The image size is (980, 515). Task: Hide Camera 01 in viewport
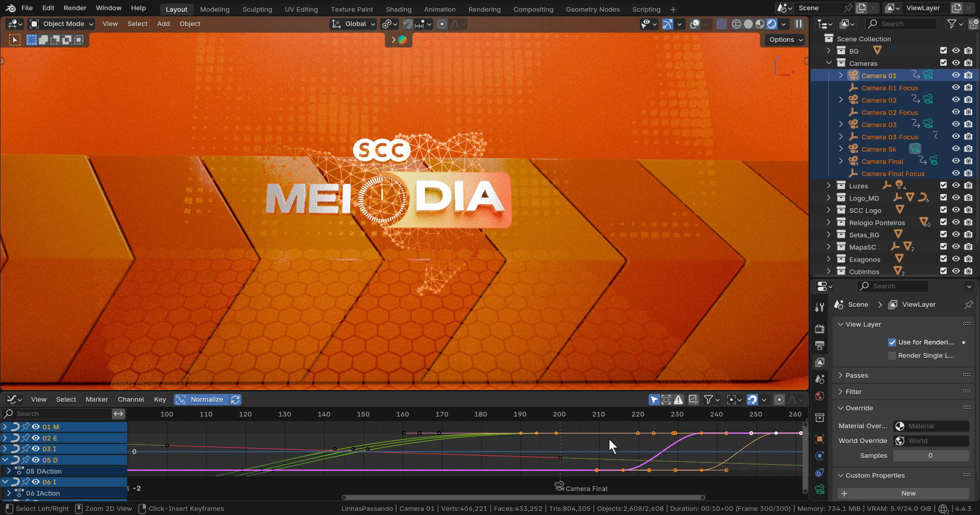click(x=955, y=76)
